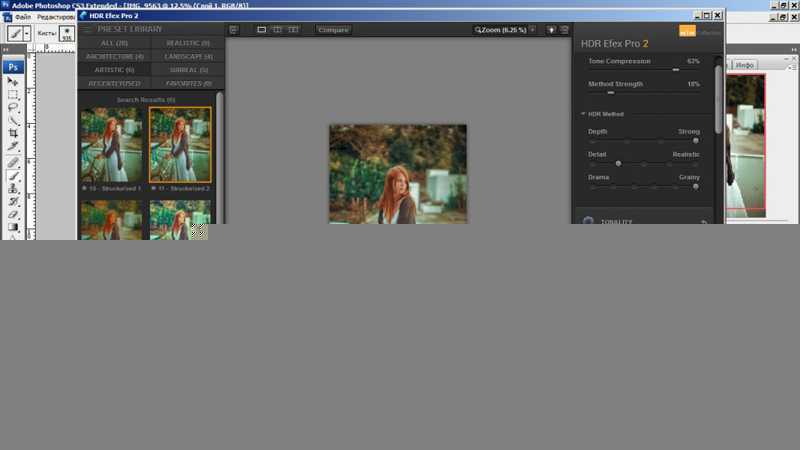Click the Search Results heading text

(145, 99)
